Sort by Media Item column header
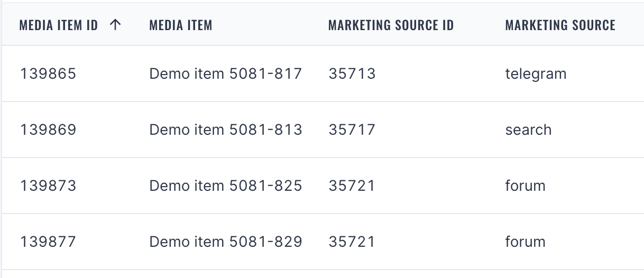This screenshot has height=278, width=644. 181,25
